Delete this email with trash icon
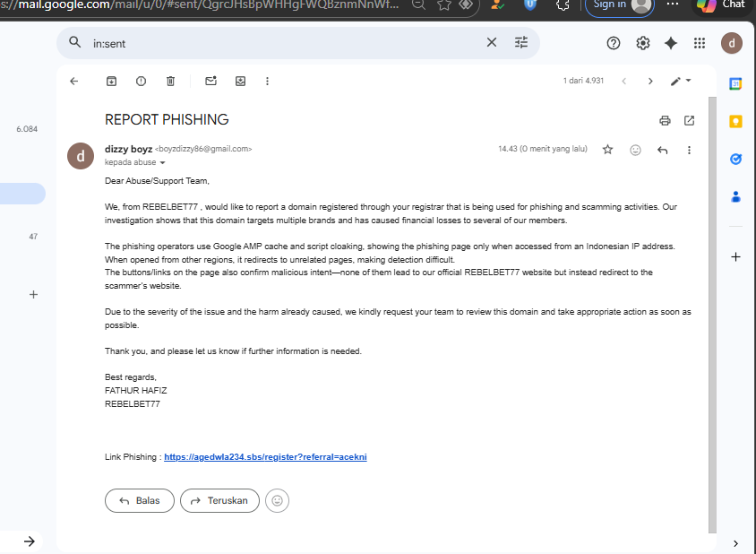The width and height of the screenshot is (756, 554). tap(171, 81)
